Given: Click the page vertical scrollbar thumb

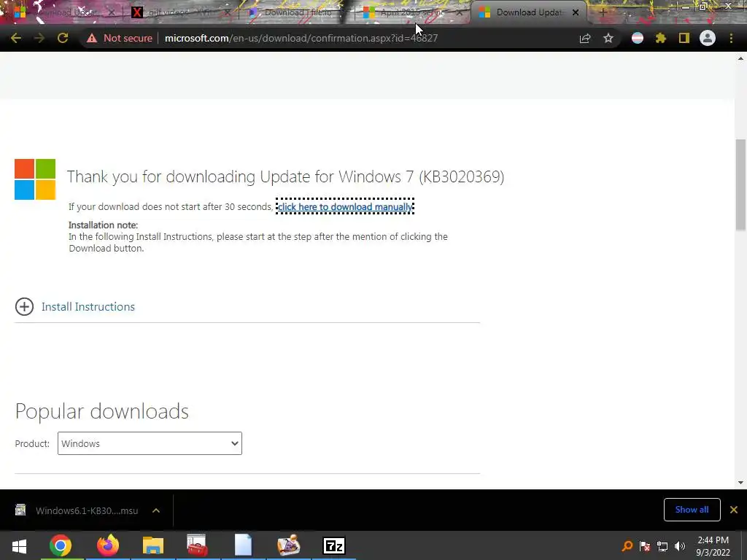Looking at the screenshot, I should (740, 184).
